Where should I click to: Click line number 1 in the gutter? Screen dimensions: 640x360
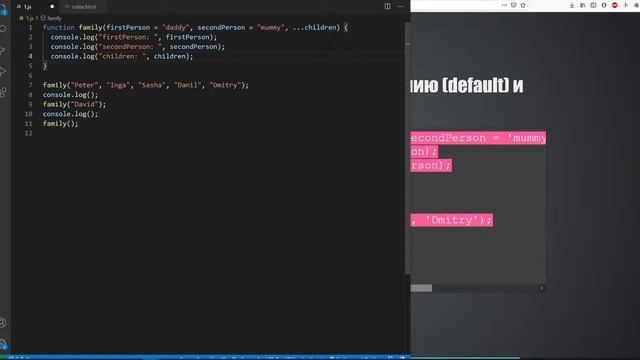point(30,28)
